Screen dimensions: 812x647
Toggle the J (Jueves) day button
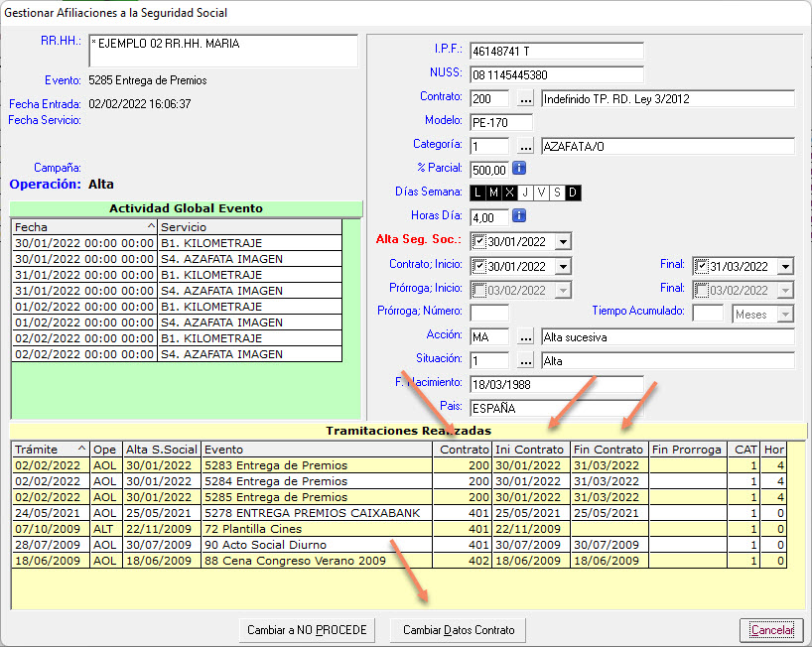(526, 193)
